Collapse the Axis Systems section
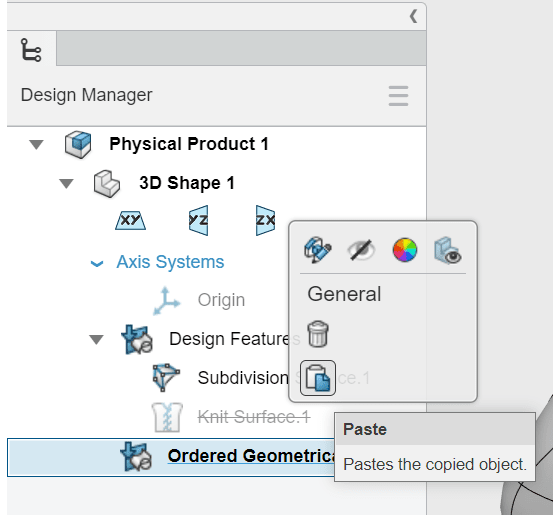 click(x=97, y=263)
